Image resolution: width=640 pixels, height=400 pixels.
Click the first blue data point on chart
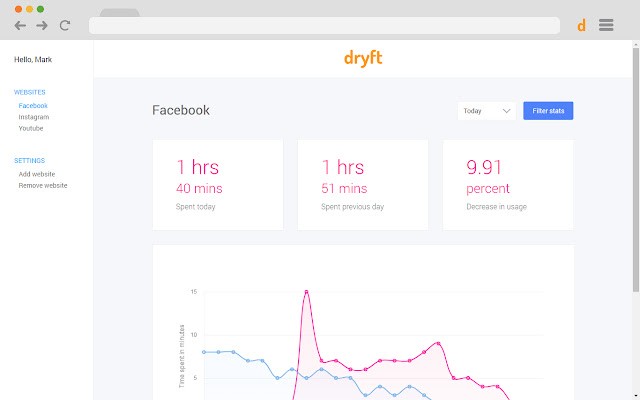204,352
